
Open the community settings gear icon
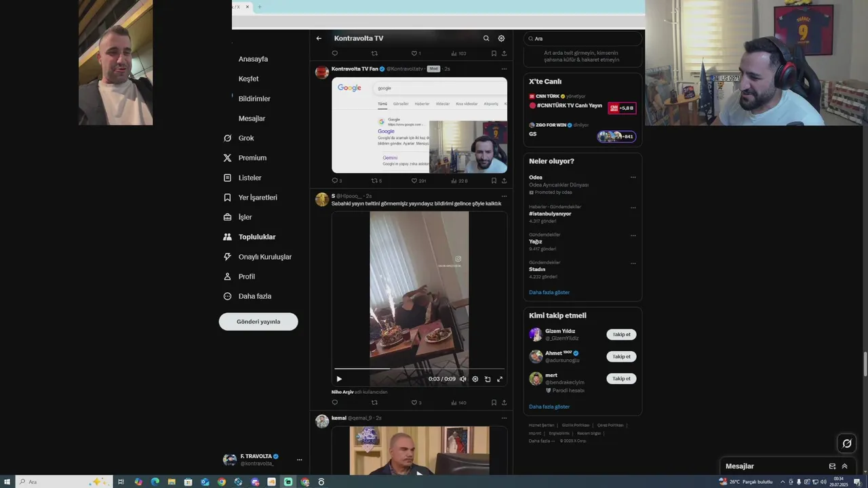501,39
